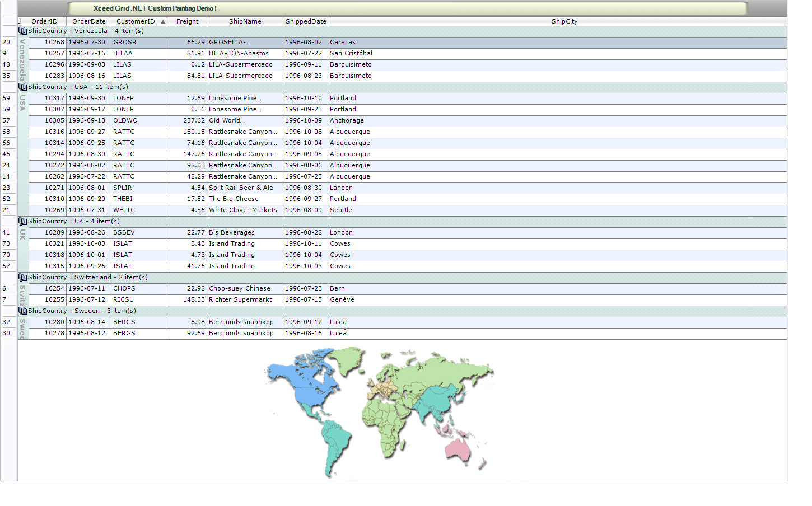Sort by the Freight column header
The width and height of the screenshot is (812, 506).
click(x=187, y=21)
